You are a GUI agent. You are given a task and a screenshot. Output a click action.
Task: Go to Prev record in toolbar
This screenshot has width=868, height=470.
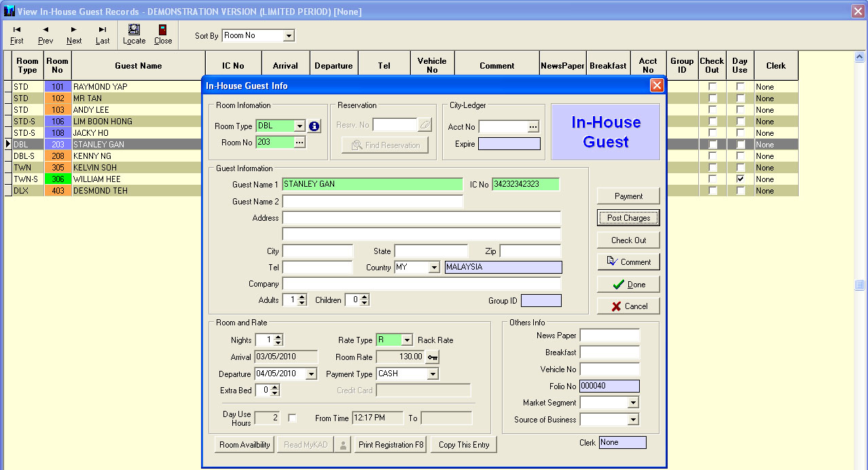click(46, 35)
